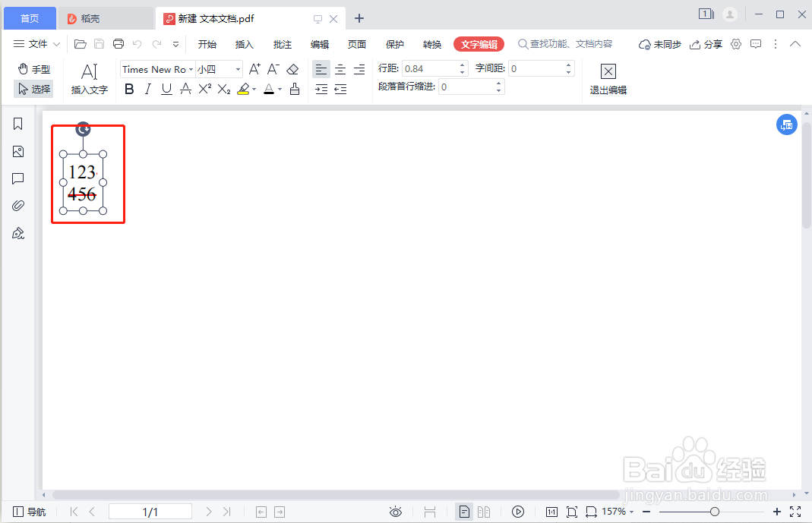
Task: Apply italic formatting
Action: click(x=147, y=89)
